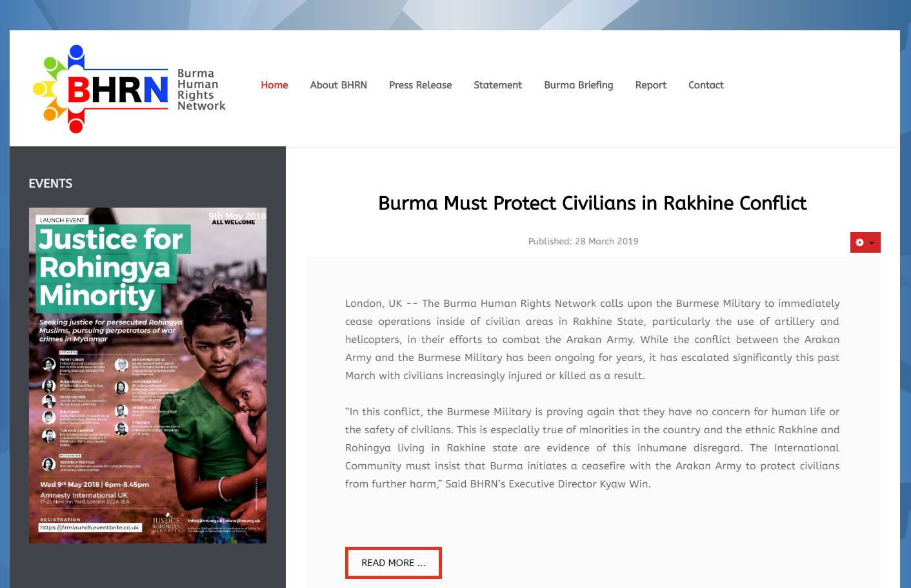Viewport: 911px width, 588px height.
Task: Open article title Burma Must Protect Civilians
Action: [592, 203]
